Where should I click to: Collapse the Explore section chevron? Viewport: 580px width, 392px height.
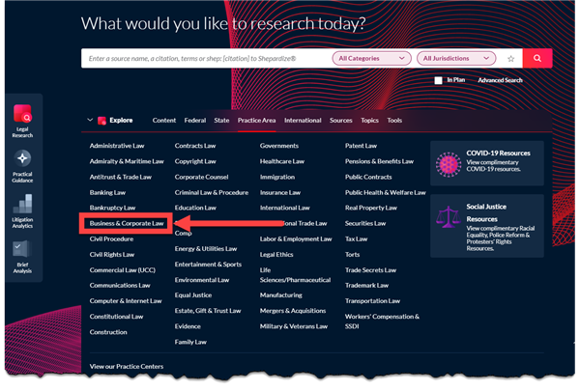(x=90, y=120)
